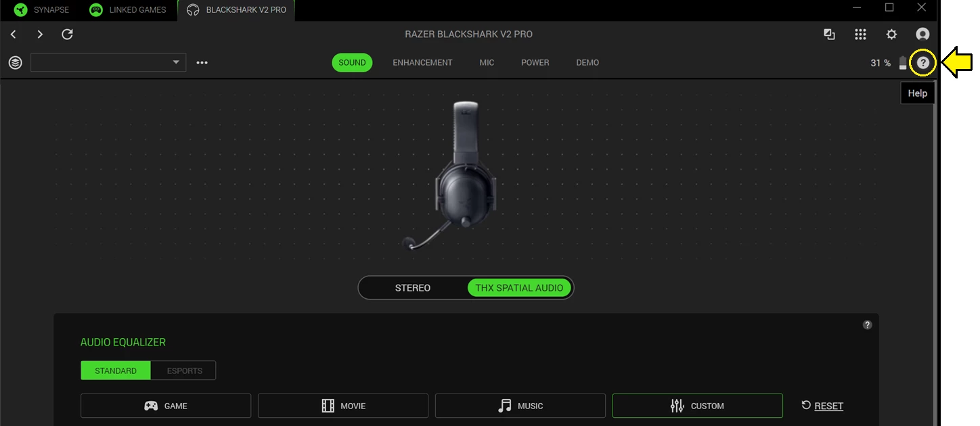Open the profile selection dropdown
This screenshot has width=980, height=426.
tap(108, 62)
